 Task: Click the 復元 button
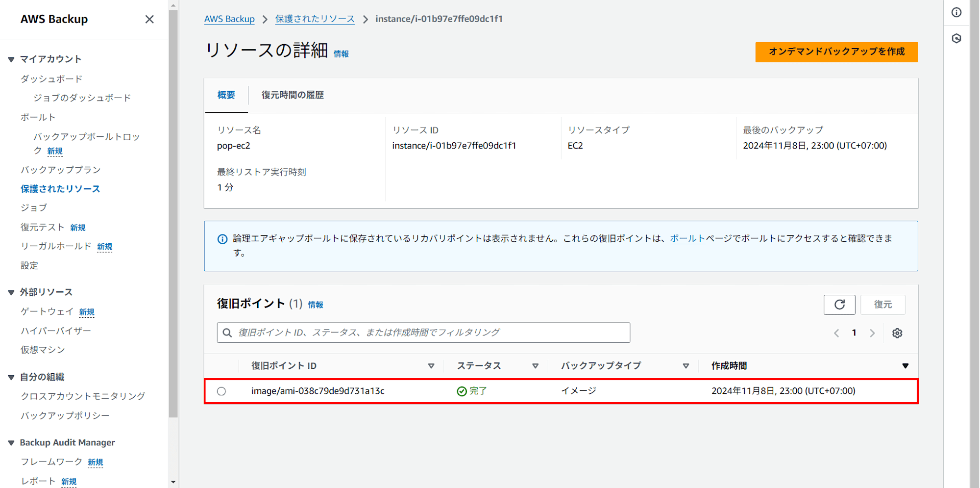tap(883, 305)
